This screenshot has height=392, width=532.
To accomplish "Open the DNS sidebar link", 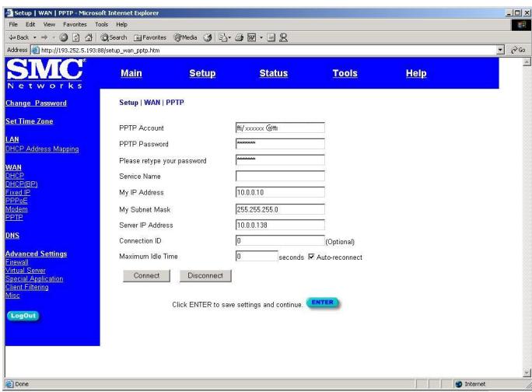I will coord(12,236).
